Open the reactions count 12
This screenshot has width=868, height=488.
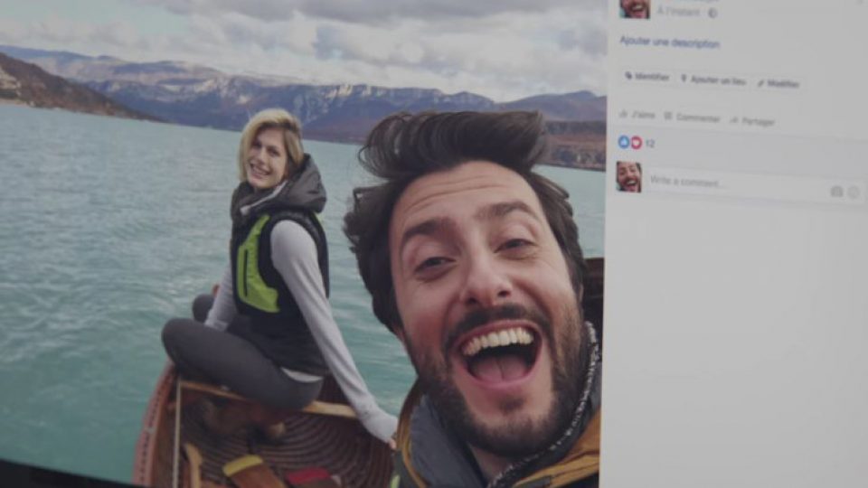650,144
